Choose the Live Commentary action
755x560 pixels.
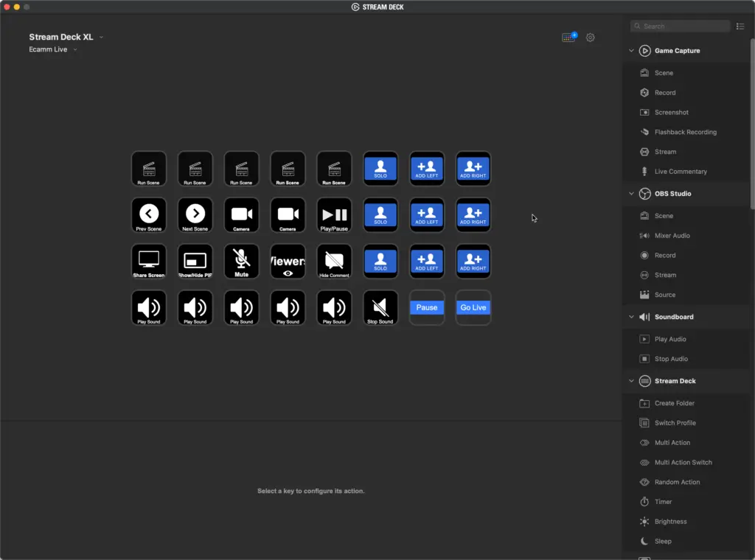point(686,171)
